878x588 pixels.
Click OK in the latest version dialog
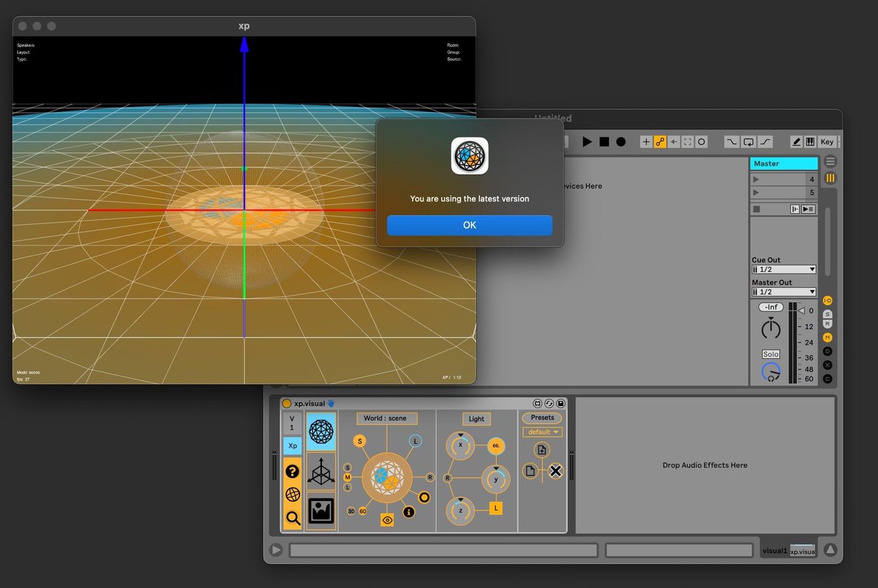tap(470, 225)
